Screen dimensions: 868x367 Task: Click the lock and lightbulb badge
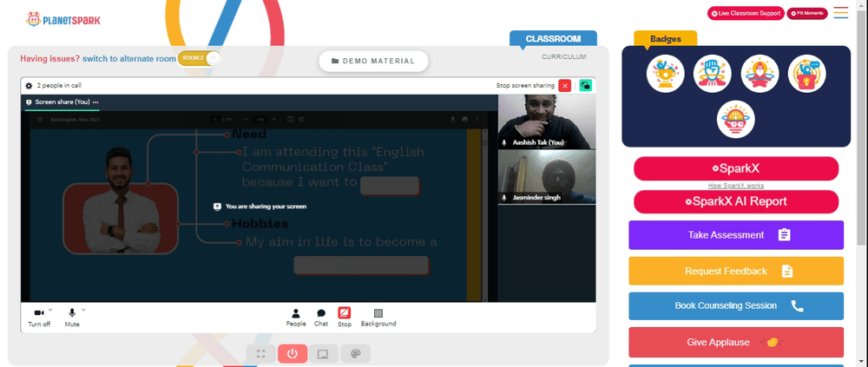[807, 74]
